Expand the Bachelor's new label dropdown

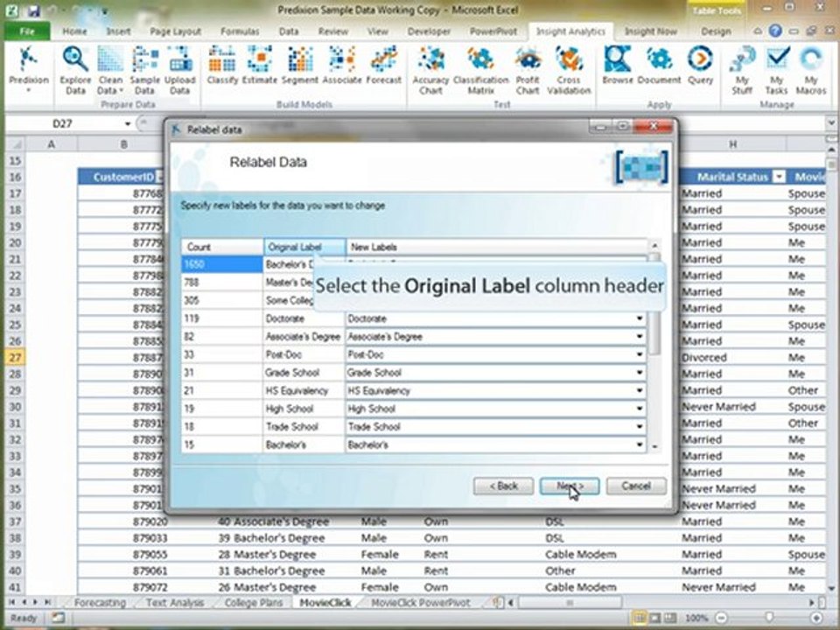tap(639, 444)
